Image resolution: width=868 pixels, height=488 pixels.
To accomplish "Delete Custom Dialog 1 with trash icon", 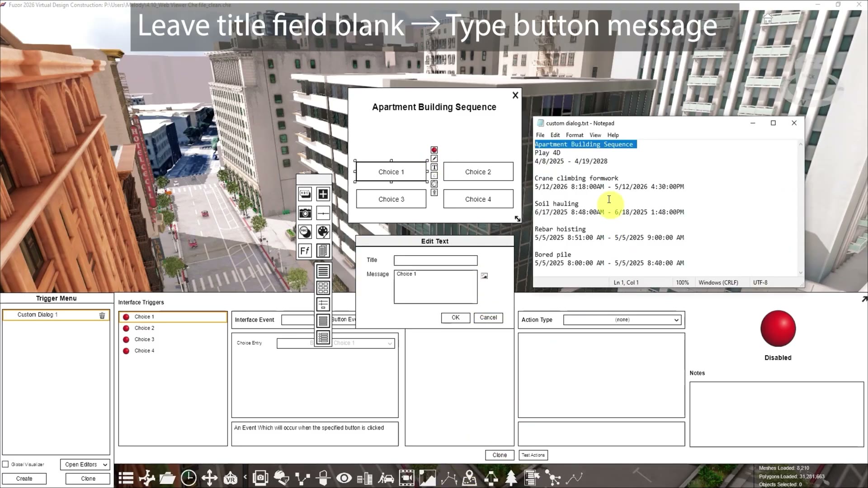I will (102, 315).
